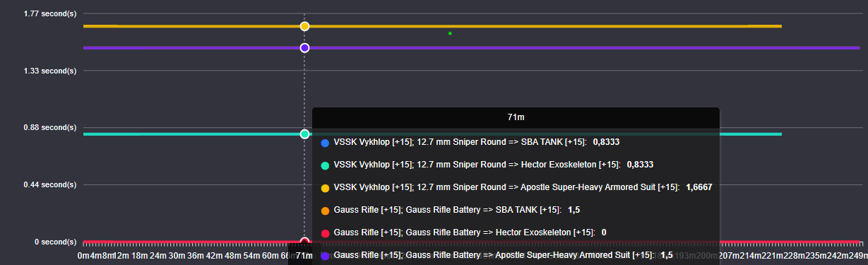This screenshot has width=868, height=265.
Task: Click the small green dot on the chart
Action: tap(450, 33)
